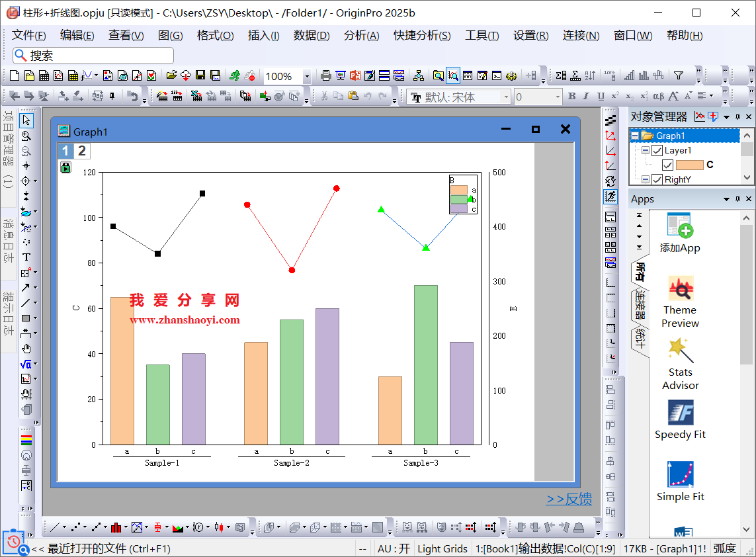Viewport: 756px width, 557px height.
Task: Click the 添加App button
Action: (x=680, y=234)
